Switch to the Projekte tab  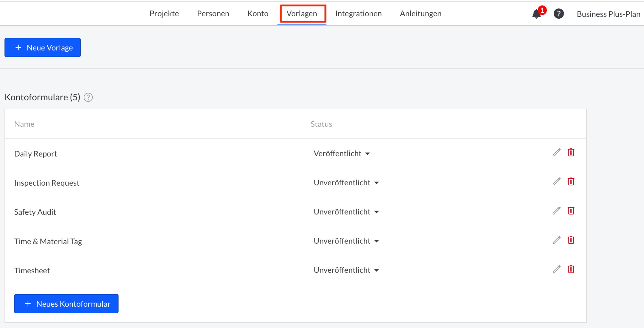[164, 14]
